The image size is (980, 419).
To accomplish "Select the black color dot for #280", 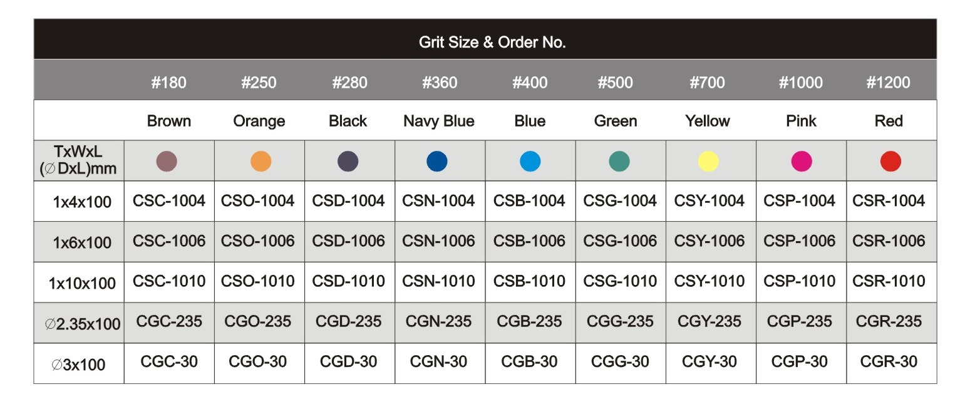I will click(348, 162).
